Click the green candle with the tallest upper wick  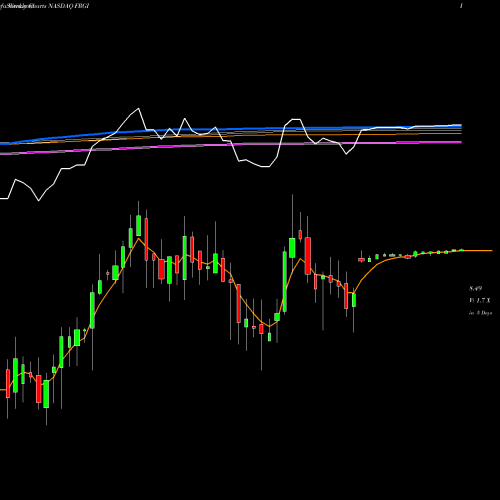pyautogui.click(x=292, y=248)
